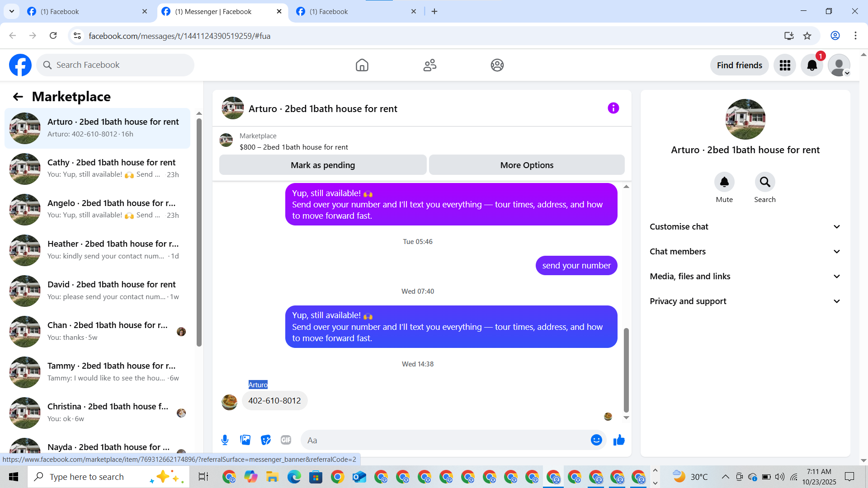Attach a photo using image icon

245,440
